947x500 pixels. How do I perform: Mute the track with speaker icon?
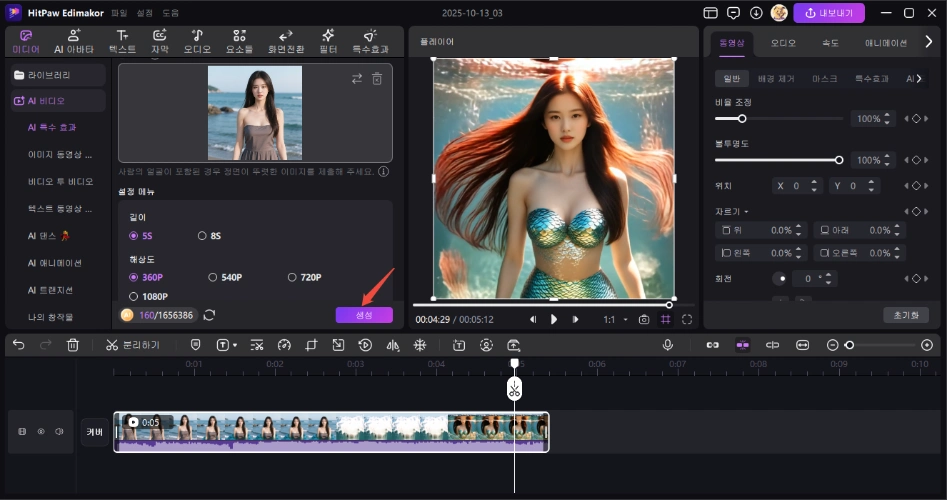coord(59,431)
